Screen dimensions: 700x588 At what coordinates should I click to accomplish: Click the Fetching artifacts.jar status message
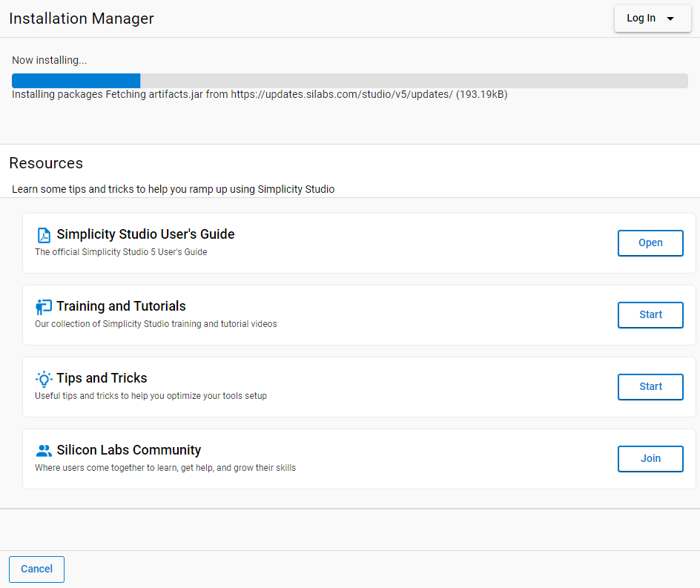click(x=260, y=95)
